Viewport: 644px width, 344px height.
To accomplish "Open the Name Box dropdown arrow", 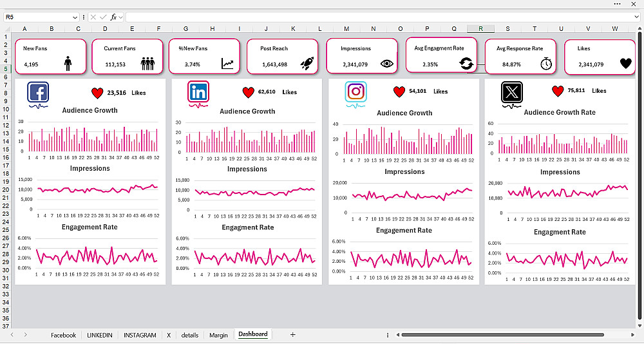I will point(75,17).
